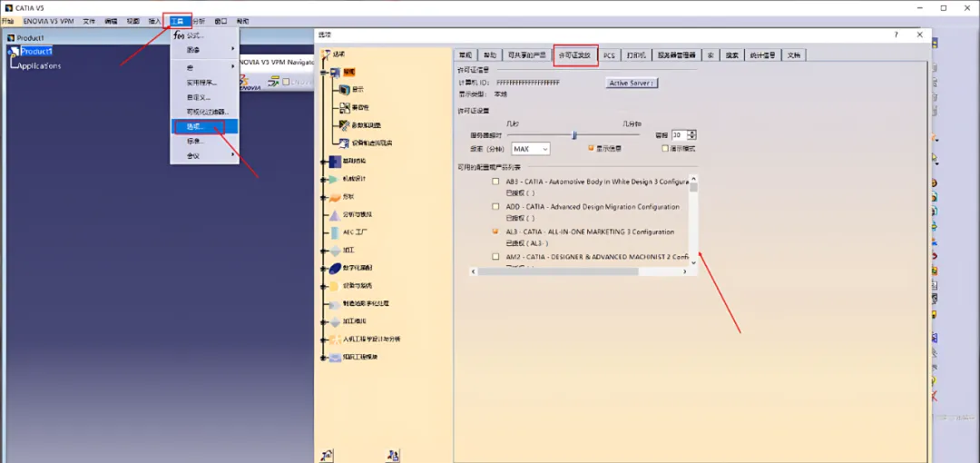Image resolution: width=980 pixels, height=463 pixels.
Task: Select the Applications node in specification tree
Action: coord(39,65)
